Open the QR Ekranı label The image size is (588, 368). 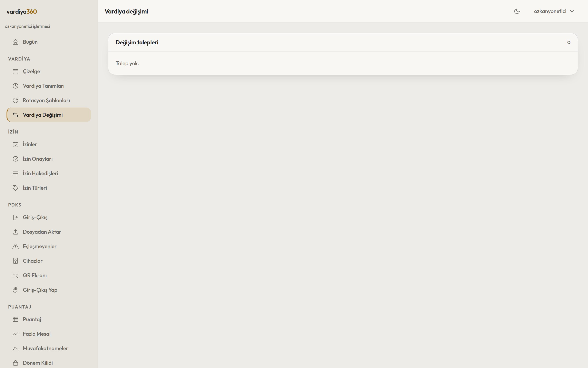pyautogui.click(x=35, y=275)
